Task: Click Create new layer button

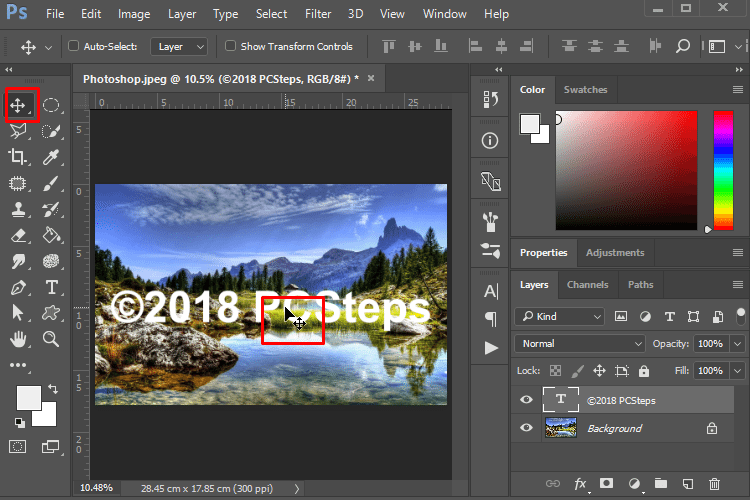Action: [x=688, y=484]
